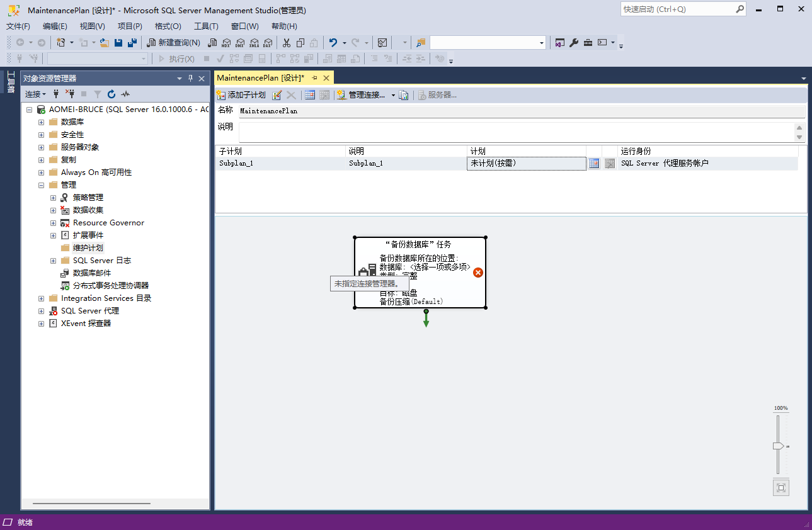Screen dimensions: 812x530
Task: Collapse the AOMEI-BRUCE server node
Action: pos(29,110)
